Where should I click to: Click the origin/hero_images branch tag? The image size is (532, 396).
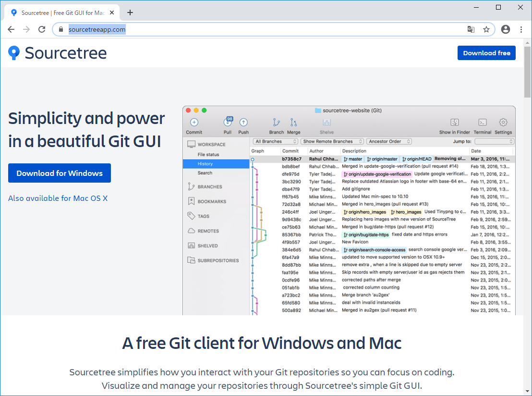[364, 212]
